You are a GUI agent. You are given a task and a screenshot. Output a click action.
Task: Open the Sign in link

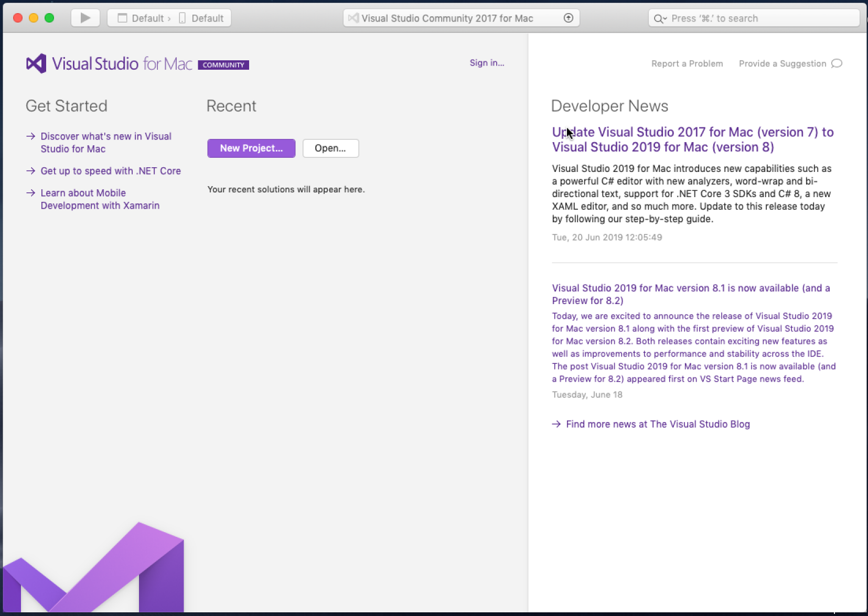point(486,63)
